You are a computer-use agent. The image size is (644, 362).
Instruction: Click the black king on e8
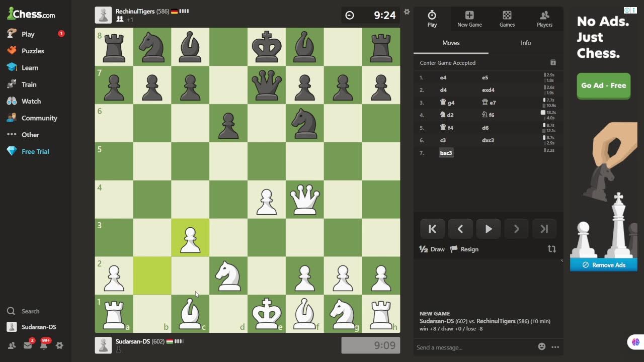[x=267, y=47]
